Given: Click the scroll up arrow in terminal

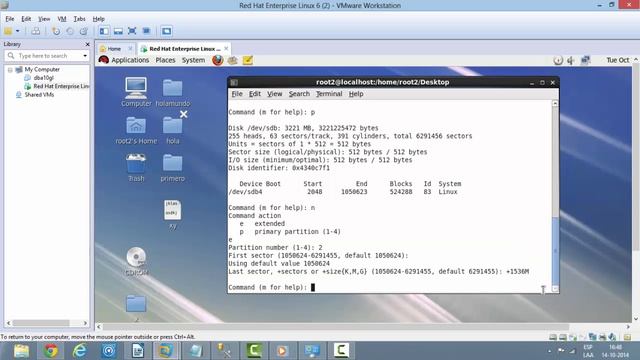Looking at the screenshot, I should [x=555, y=103].
